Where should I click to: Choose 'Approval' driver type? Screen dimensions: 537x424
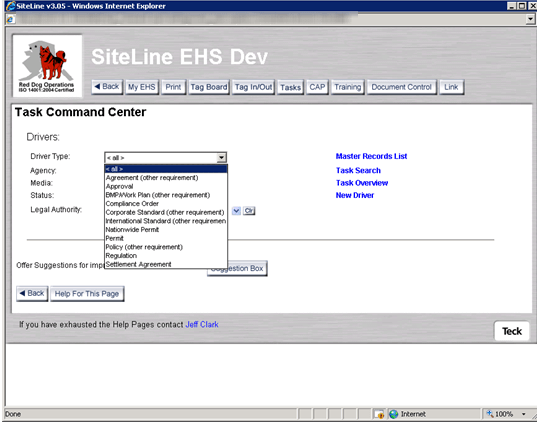click(166, 186)
